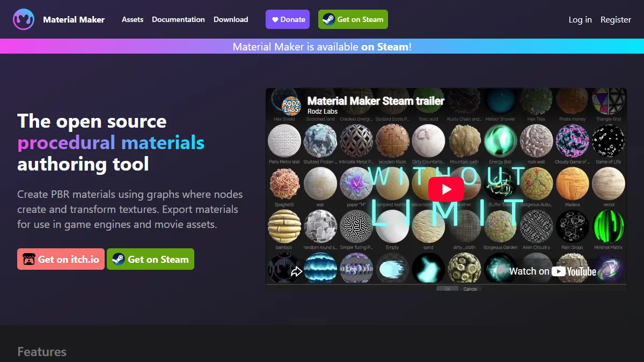Open the Assets menu item
644x362 pixels.
point(133,19)
